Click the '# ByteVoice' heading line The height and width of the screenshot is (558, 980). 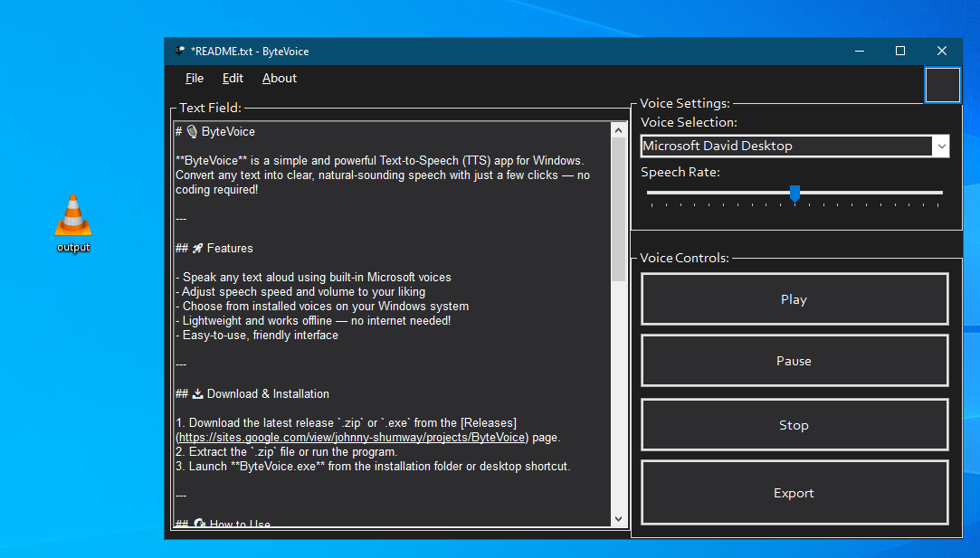pyautogui.click(x=215, y=132)
